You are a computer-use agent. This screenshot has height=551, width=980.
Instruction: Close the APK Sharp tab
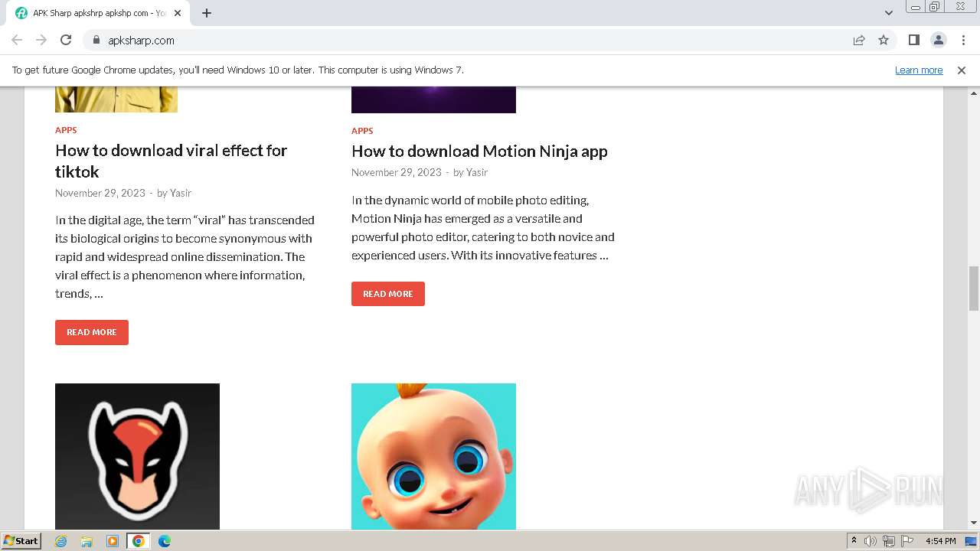pos(178,13)
